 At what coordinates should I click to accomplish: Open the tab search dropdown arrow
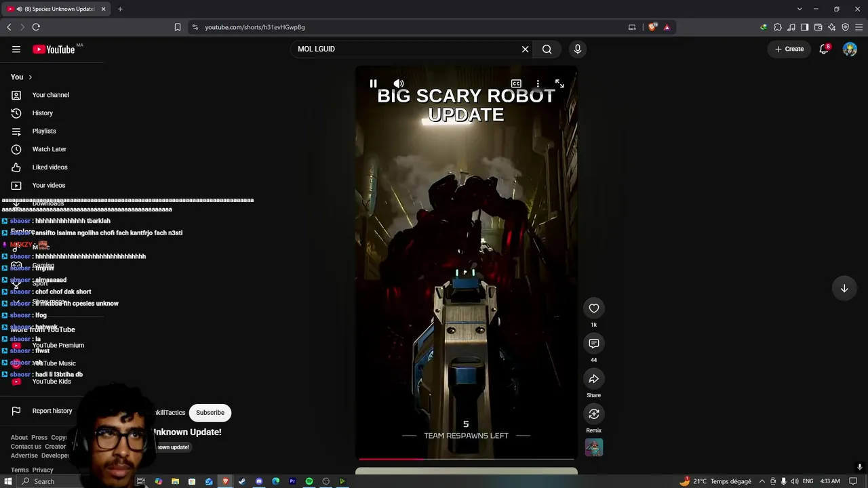point(800,9)
